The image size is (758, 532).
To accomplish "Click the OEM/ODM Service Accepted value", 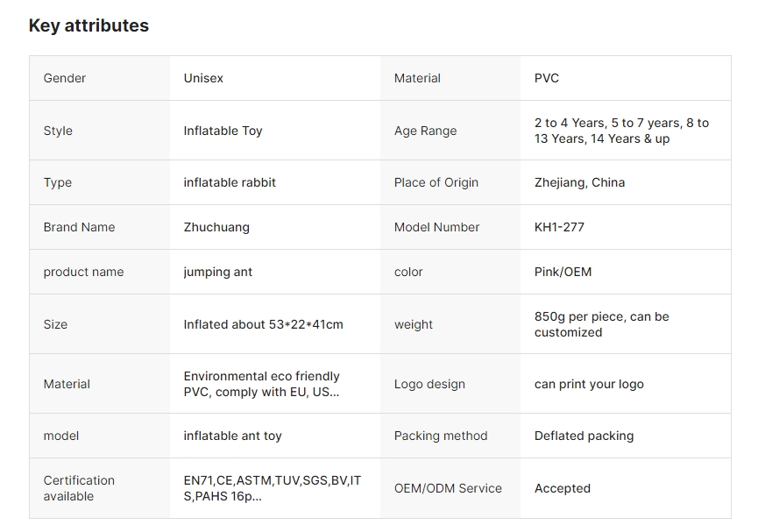I will click(x=563, y=488).
